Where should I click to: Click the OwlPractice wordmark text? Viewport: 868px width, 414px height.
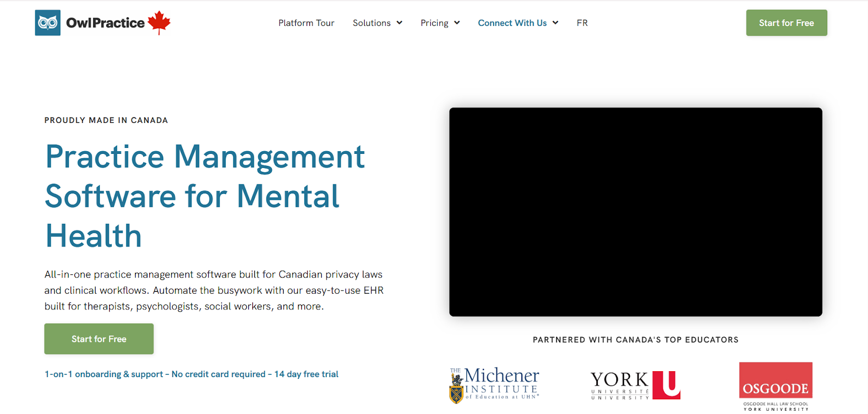[x=105, y=23]
